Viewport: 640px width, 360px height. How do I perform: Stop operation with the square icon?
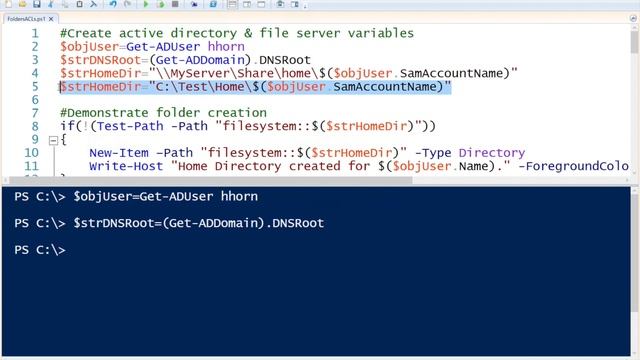click(x=175, y=4)
